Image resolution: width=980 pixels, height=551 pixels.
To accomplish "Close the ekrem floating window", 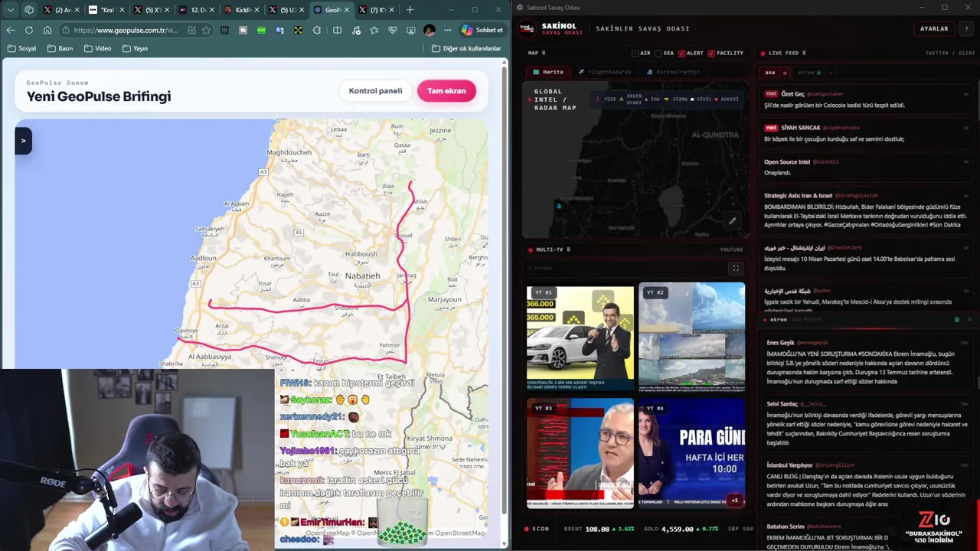I will pyautogui.click(x=969, y=319).
